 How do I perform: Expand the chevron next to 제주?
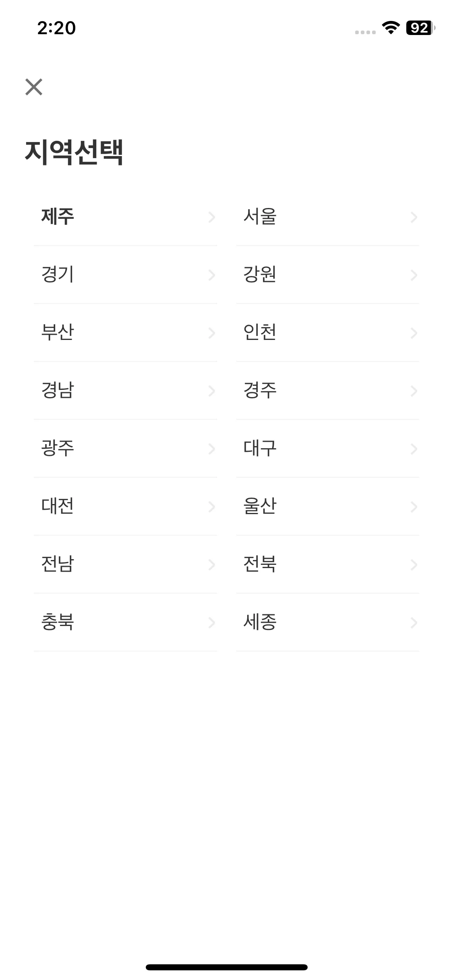(x=212, y=217)
